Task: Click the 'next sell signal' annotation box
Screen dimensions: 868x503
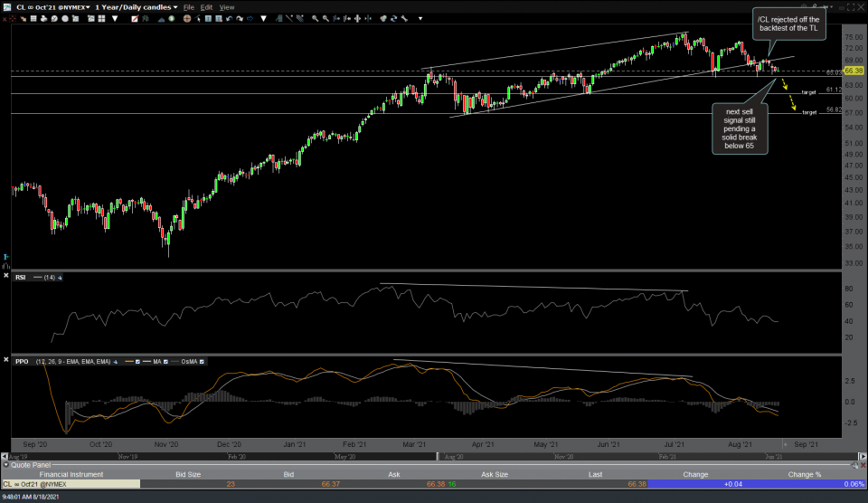Action: pyautogui.click(x=739, y=128)
